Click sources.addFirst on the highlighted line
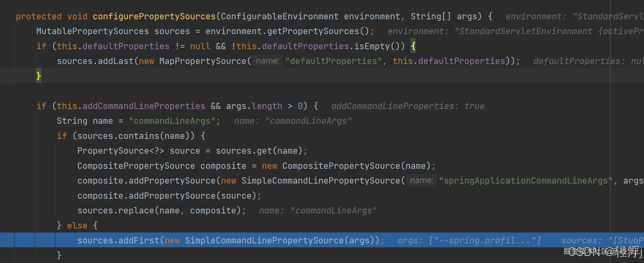 [x=118, y=240]
